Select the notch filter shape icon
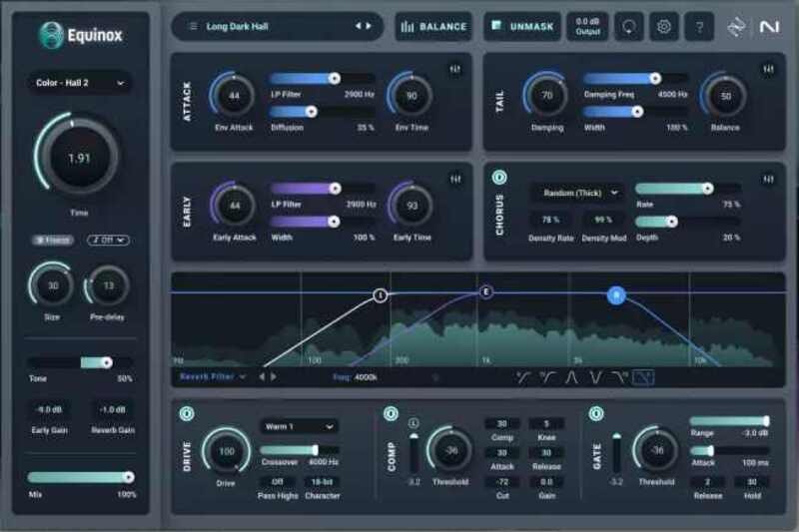This screenshot has height=532, width=799. (596, 377)
